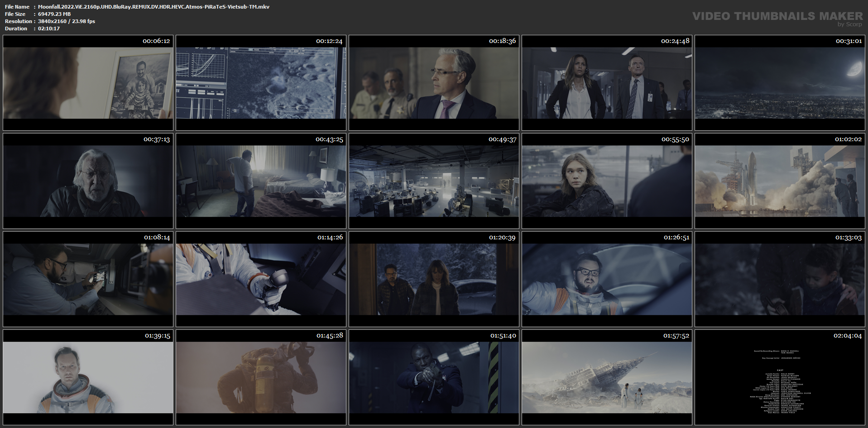Image resolution: width=868 pixels, height=428 pixels.
Task: Select the 01:51:40 officer aiming gun thumbnail
Action: tap(434, 377)
